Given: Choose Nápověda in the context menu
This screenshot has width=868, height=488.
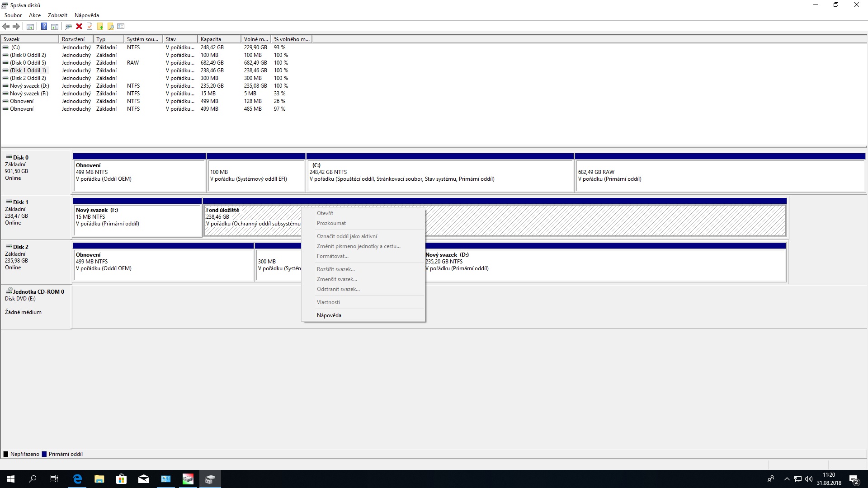Looking at the screenshot, I should [329, 315].
